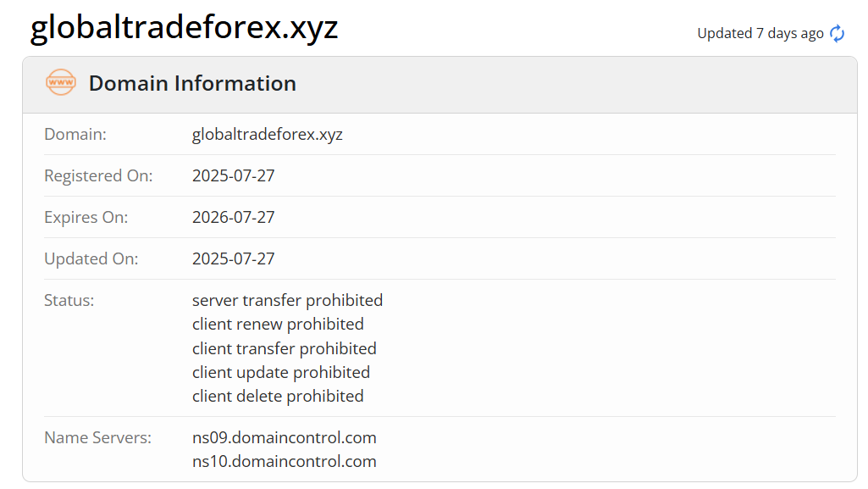Viewport: 868px width, 489px height.
Task: Click the "client renew prohibited" status
Action: point(278,324)
